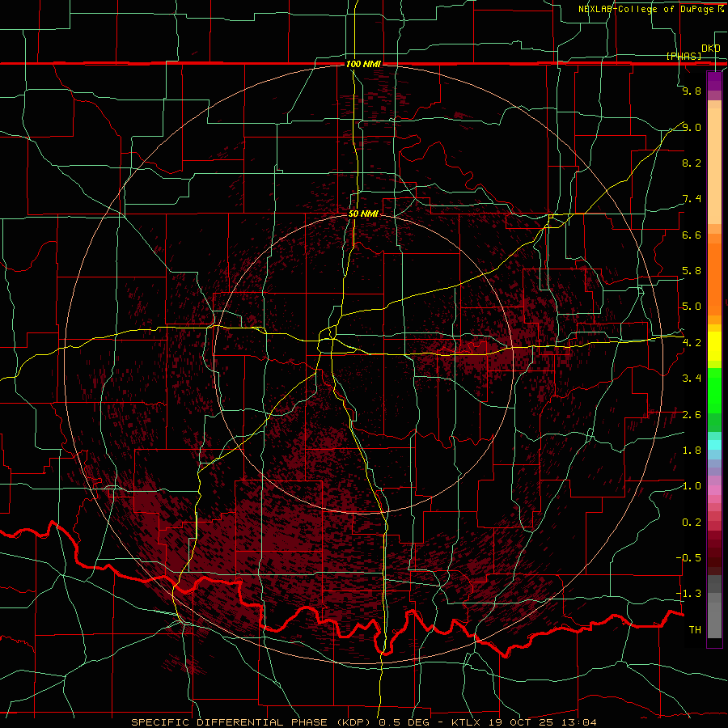Screen dimensions: 728x728
Task: Click the 100 NMI range ring label
Action: 363,64
